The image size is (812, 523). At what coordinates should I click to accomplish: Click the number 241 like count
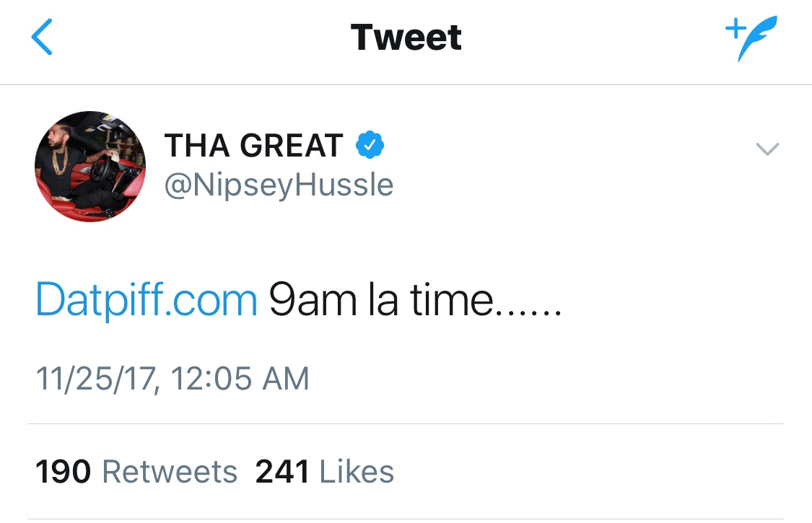pos(283,472)
